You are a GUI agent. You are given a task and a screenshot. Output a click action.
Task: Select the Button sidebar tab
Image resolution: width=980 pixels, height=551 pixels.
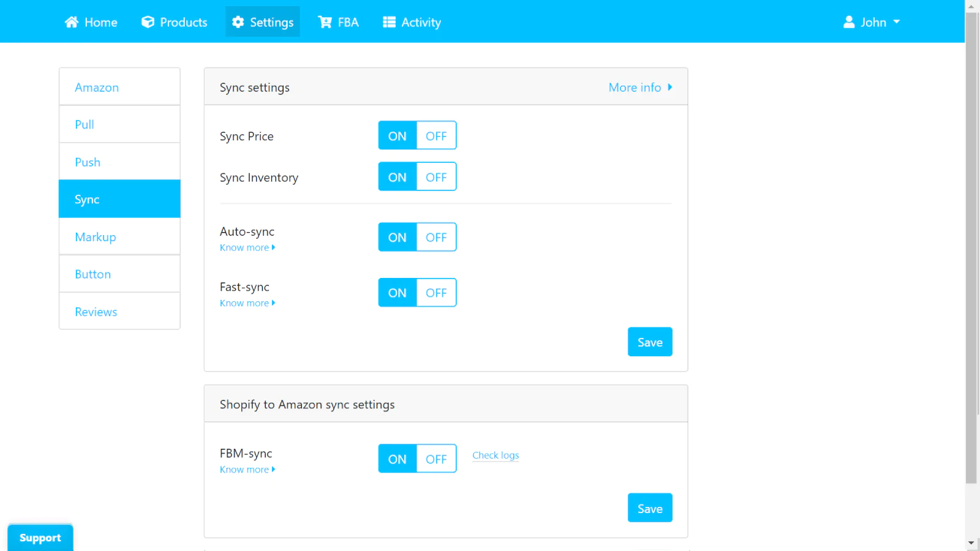point(119,274)
